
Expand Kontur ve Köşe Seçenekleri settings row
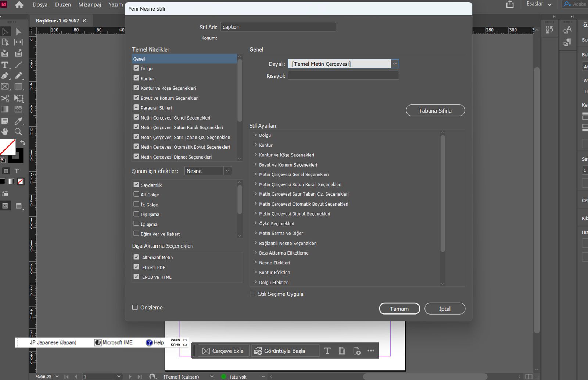255,155
